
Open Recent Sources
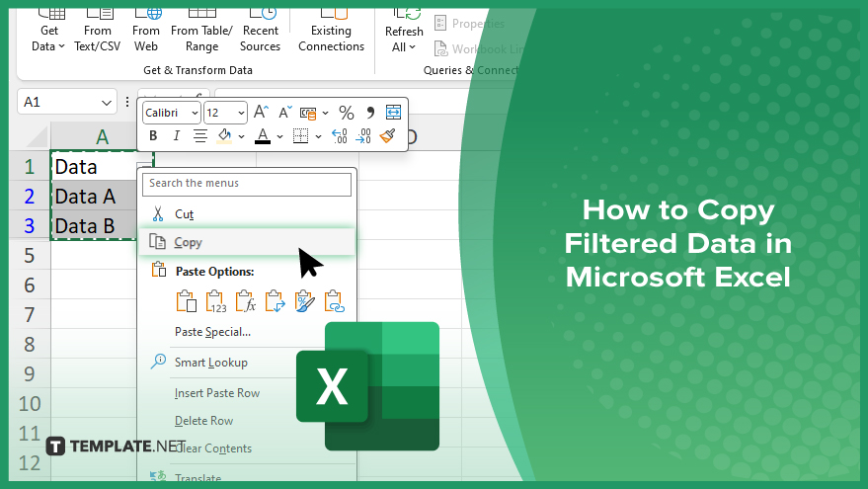tap(260, 31)
